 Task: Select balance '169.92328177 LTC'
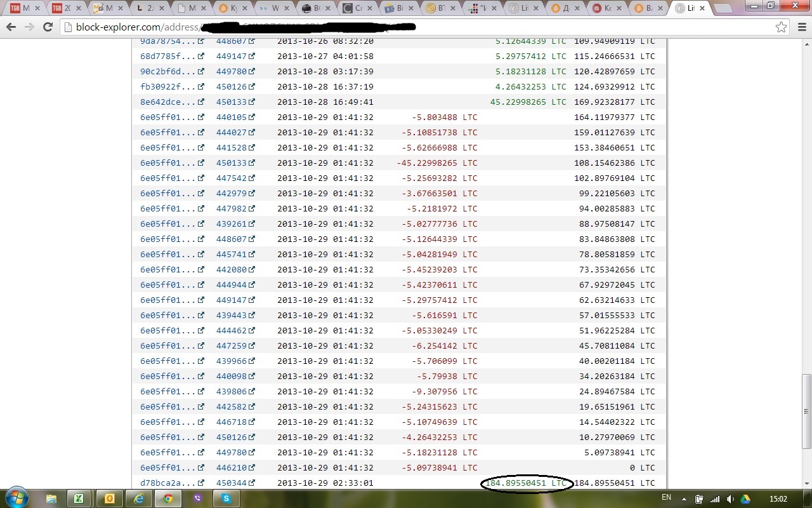615,102
